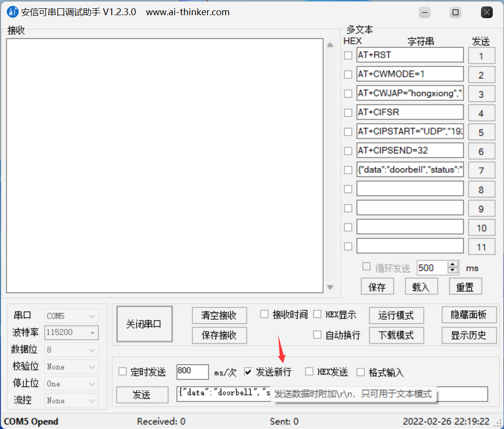Disable the 发送新行 checkbox
Screen dimensions: 504x429
(x=248, y=372)
